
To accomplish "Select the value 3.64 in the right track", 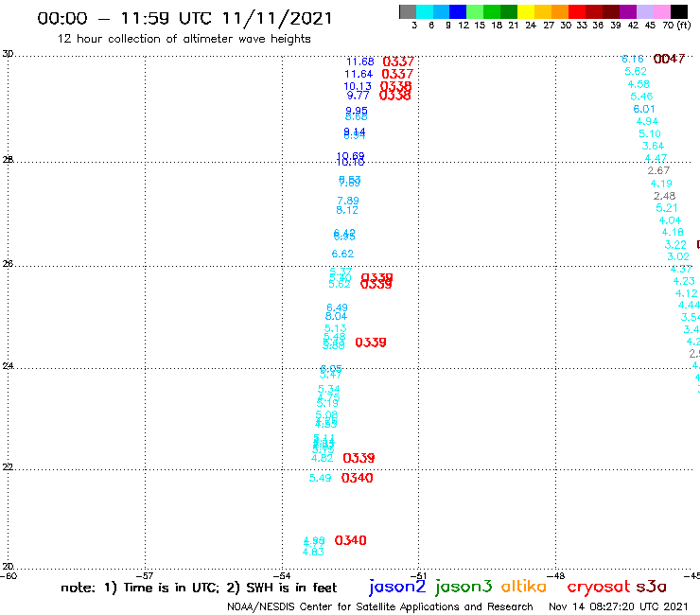I will pos(653,146).
